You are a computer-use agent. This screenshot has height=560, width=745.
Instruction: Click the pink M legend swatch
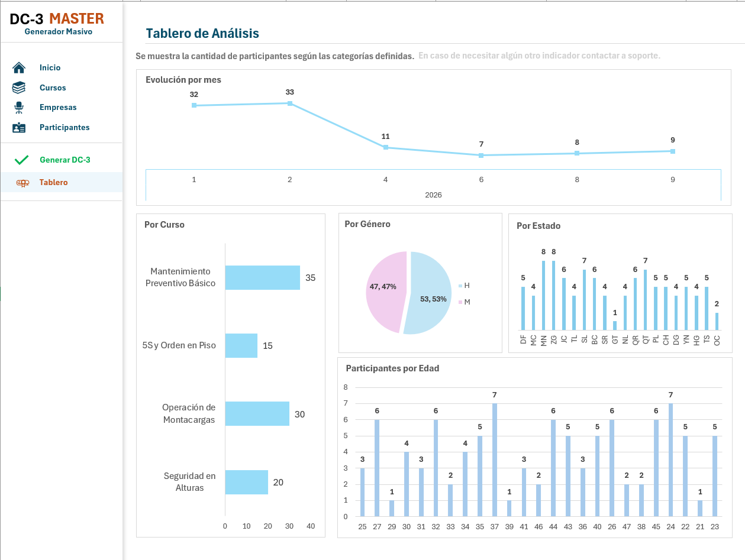tap(460, 302)
